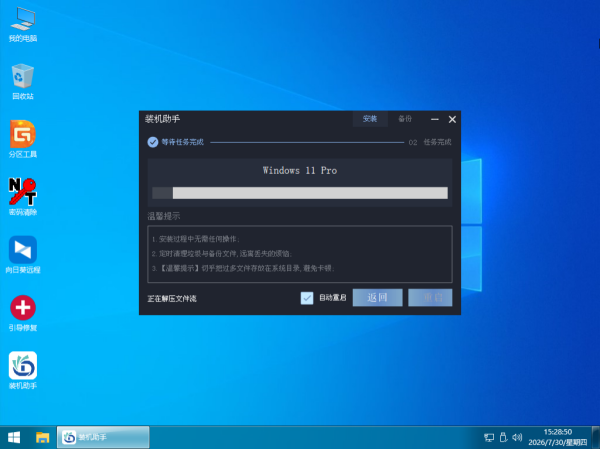The height and width of the screenshot is (449, 600).
Task: Click tip line 1 安装过程中无需任何操作
Action: point(196,239)
